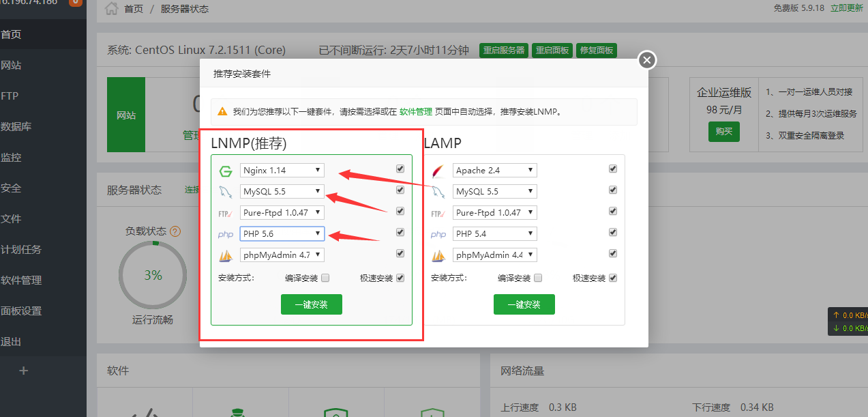The height and width of the screenshot is (417, 868).
Task: Uncheck the phpMyAdmin 4.4 checkbox
Action: pos(613,253)
